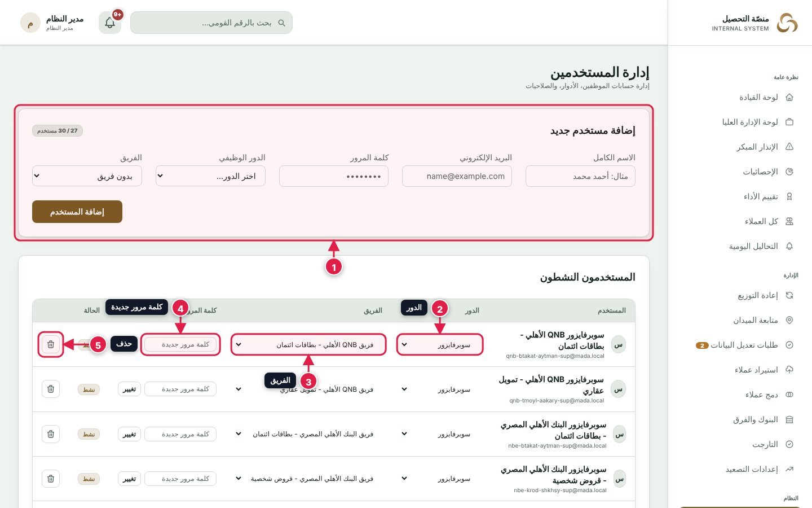This screenshot has width=812, height=508.
Task: Click the التحاليل اليومية bell icon
Action: coord(789,246)
